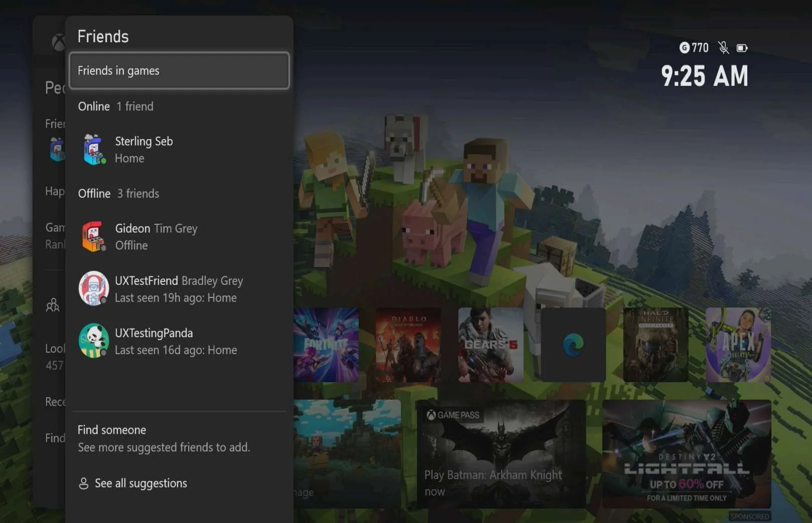Click the Online 1 friend header
Viewport: 812px width, 523px height.
click(116, 106)
